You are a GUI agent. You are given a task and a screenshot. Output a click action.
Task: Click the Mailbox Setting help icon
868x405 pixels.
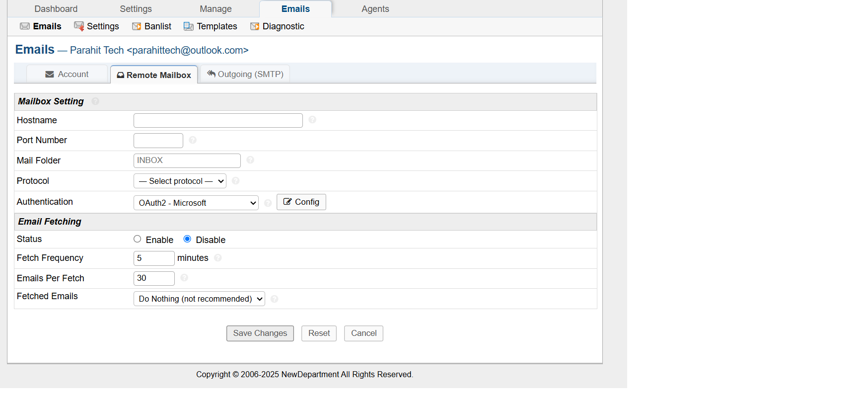point(95,101)
